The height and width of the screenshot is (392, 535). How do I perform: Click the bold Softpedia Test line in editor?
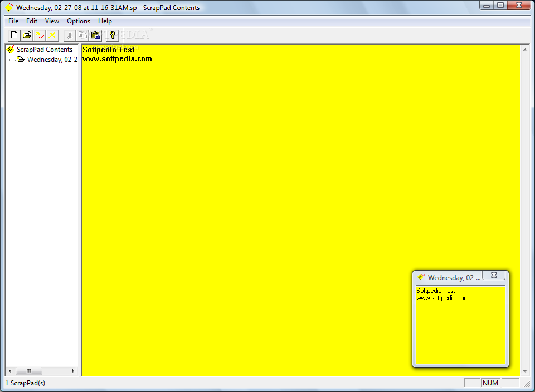pos(109,50)
